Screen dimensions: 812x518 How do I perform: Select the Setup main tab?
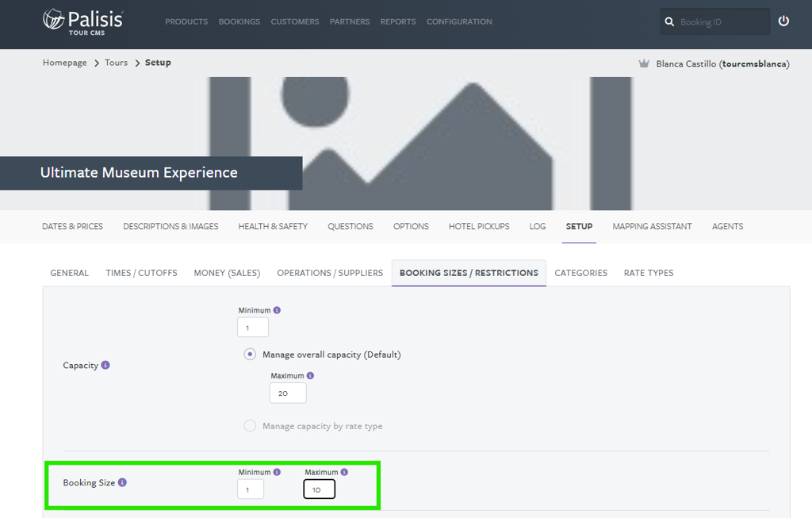(579, 226)
